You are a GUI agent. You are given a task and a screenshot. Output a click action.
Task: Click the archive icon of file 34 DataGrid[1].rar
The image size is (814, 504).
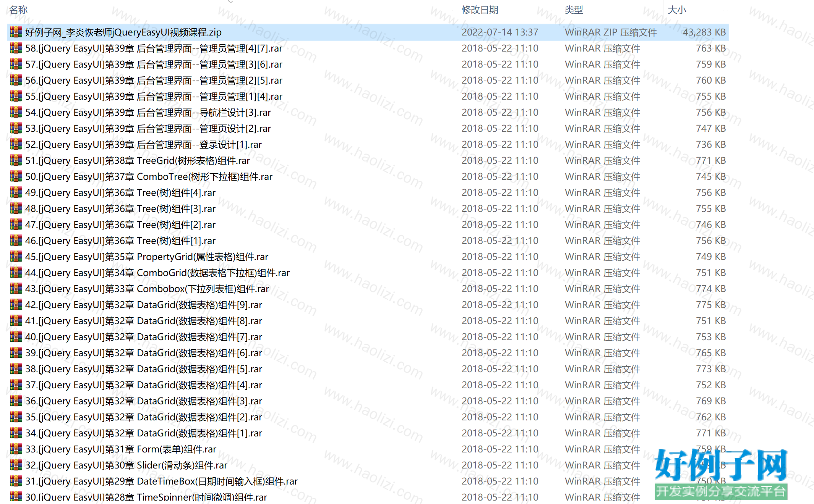[x=16, y=433]
